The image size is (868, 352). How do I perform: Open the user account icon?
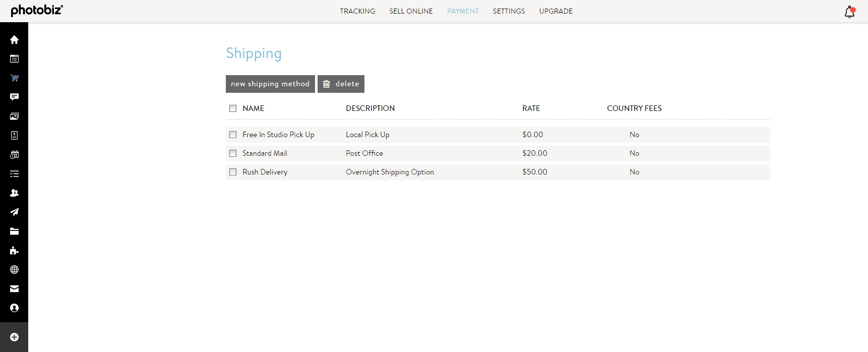pyautogui.click(x=14, y=308)
